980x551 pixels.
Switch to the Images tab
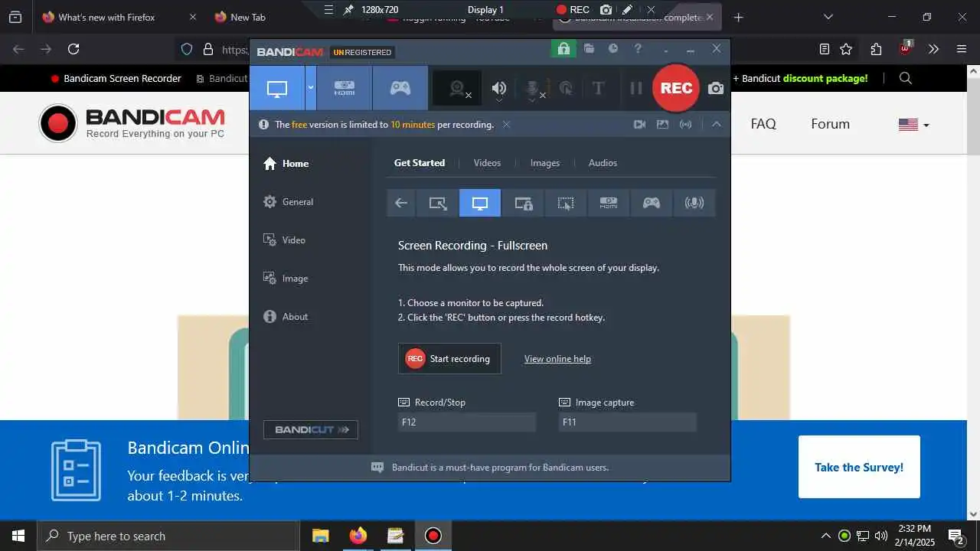(x=545, y=162)
